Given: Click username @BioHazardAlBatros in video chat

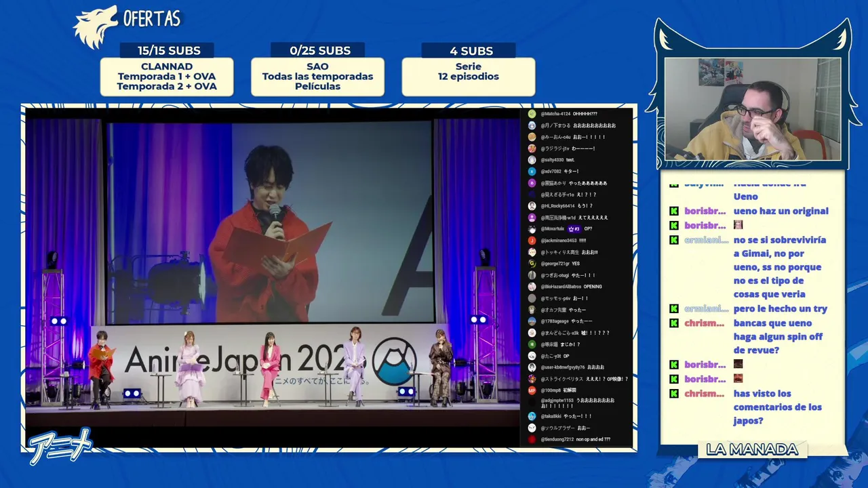Looking at the screenshot, I should (x=561, y=287).
